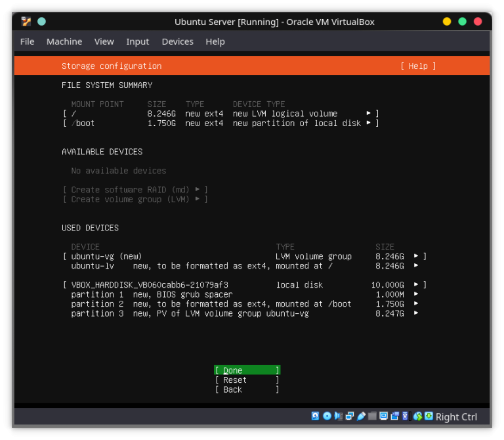Image resolution: width=504 pixels, height=440 pixels.
Task: Select the Reset button
Action: [247, 380]
